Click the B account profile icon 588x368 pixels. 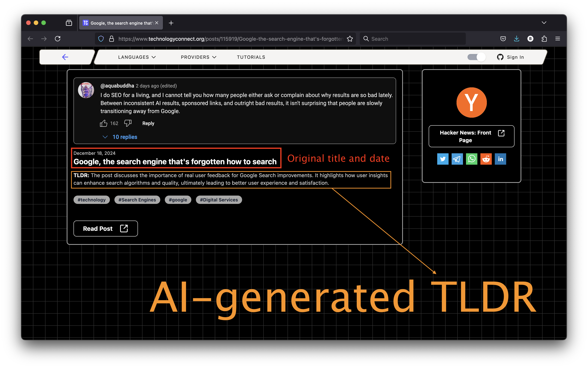point(530,39)
